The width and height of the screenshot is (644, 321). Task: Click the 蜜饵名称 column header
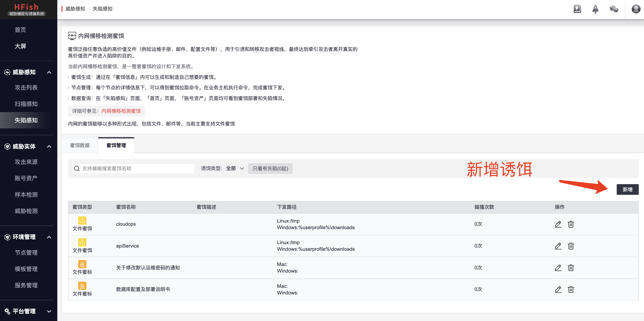126,207
